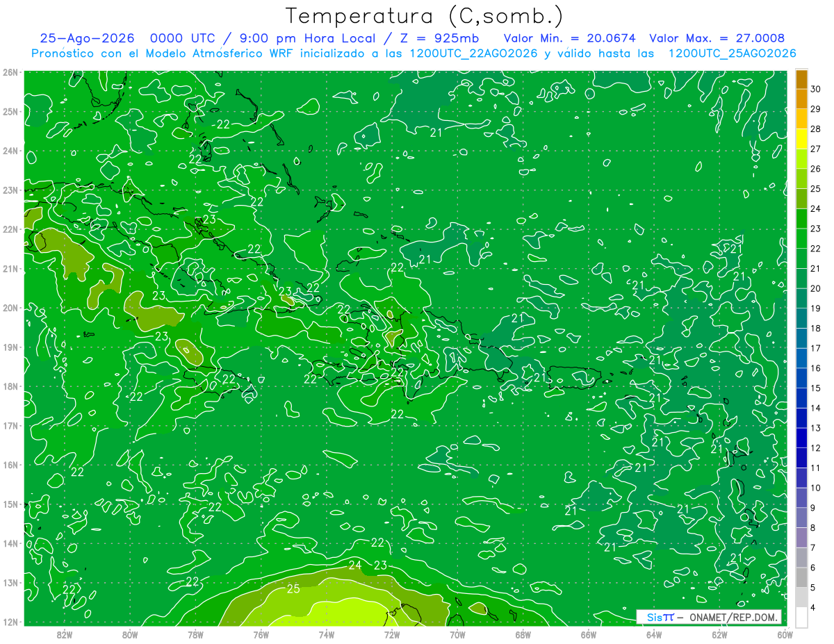The image size is (834, 644).
Task: Click the "1200UTC_25AGO2026" valid-until time
Action: [732, 53]
